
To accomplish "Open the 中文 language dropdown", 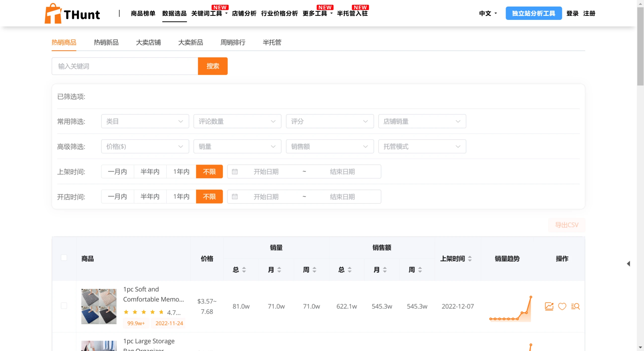I will (x=487, y=13).
